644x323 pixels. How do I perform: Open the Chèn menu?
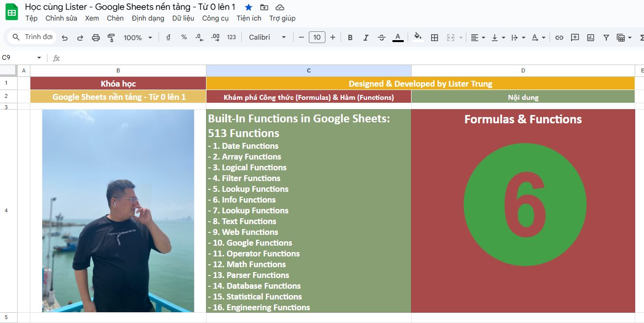pos(115,18)
